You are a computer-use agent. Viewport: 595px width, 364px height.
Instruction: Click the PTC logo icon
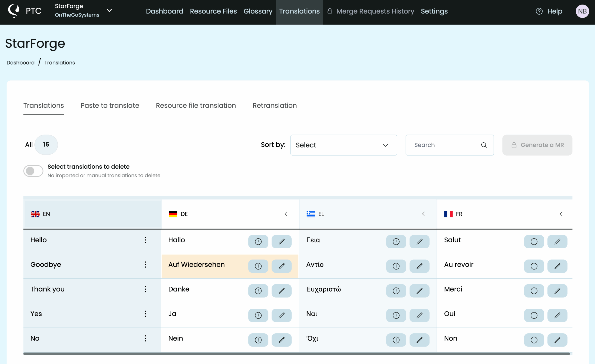(x=13, y=11)
